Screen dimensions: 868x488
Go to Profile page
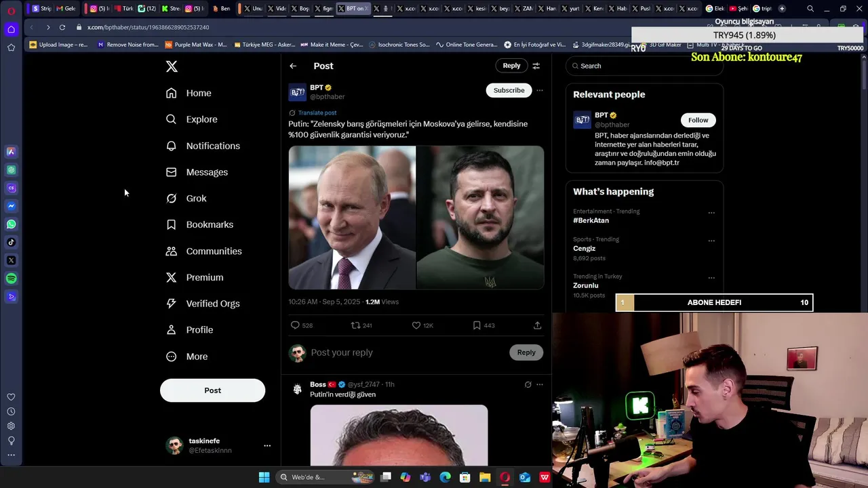click(190, 330)
